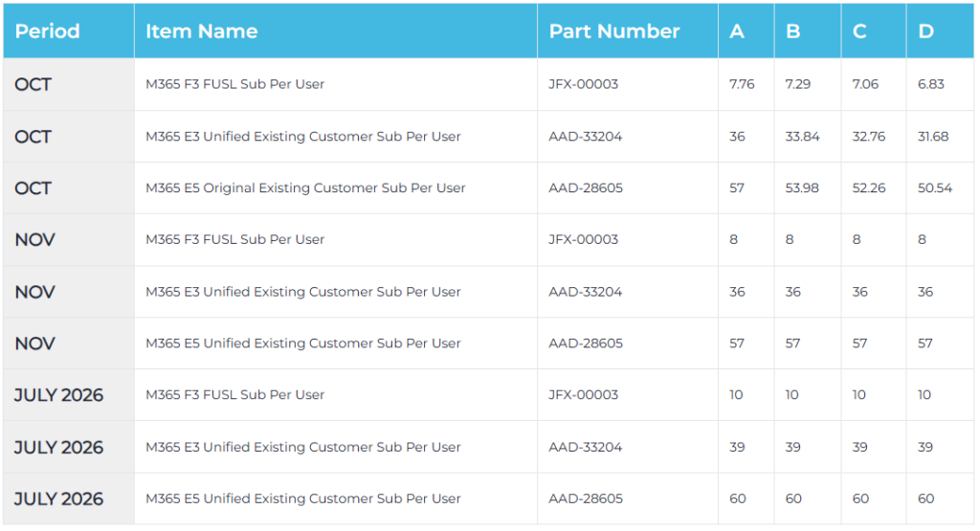Select the 52.26 value in column C
The width and height of the screenshot is (980, 531).
869,188
